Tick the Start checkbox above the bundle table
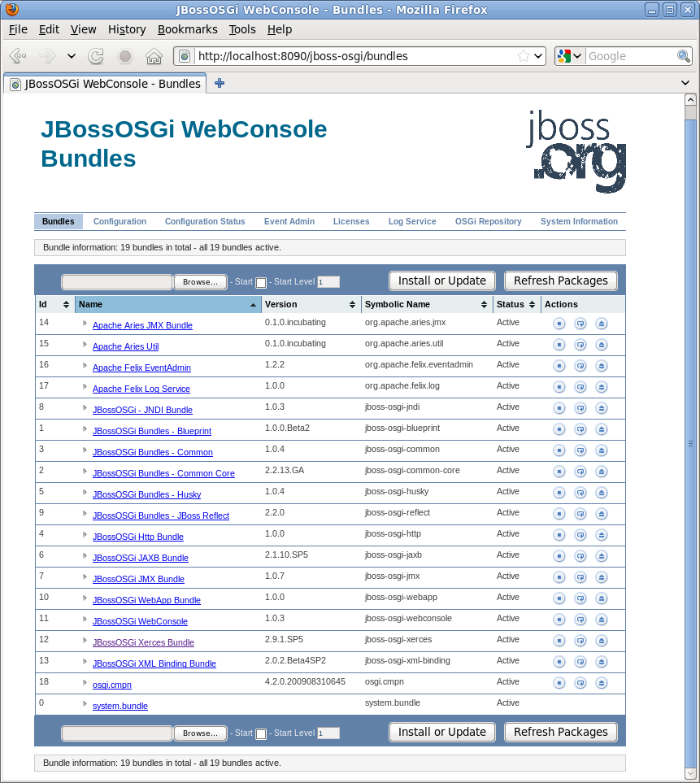Viewport: 700px width, 783px height. coord(261,283)
